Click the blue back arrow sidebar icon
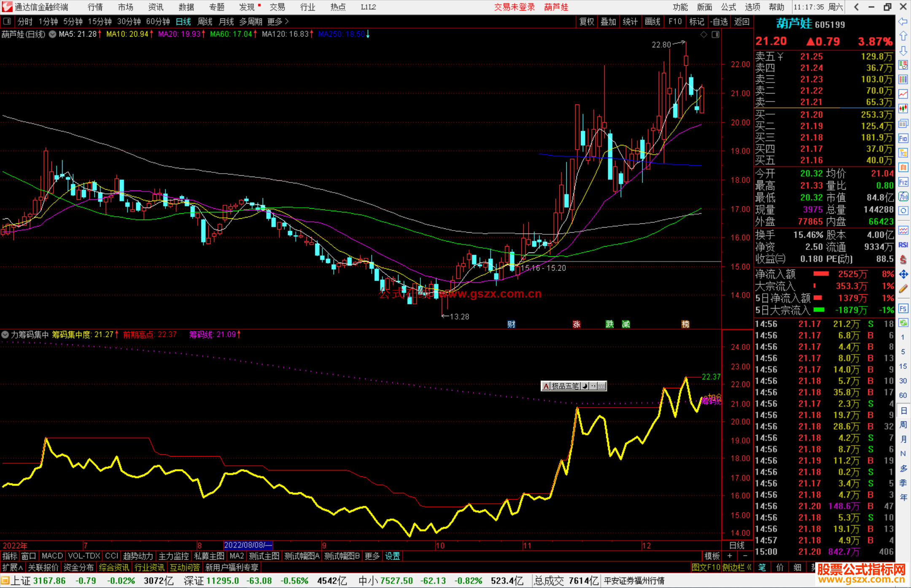 [x=903, y=21]
